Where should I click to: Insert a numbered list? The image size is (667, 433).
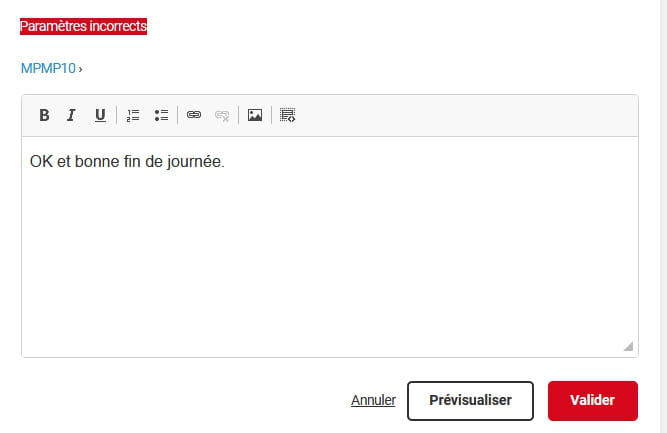pos(133,115)
